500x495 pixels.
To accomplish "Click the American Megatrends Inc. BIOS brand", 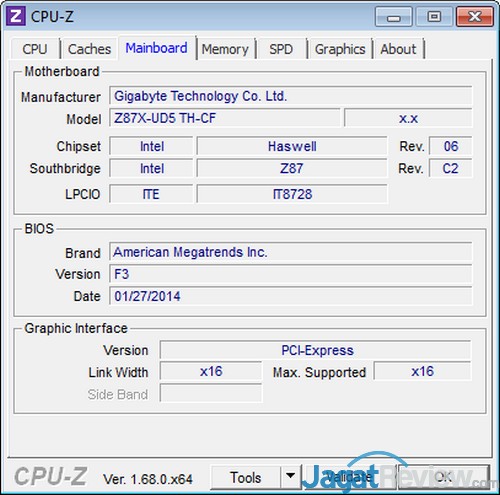I will pyautogui.click(x=291, y=252).
